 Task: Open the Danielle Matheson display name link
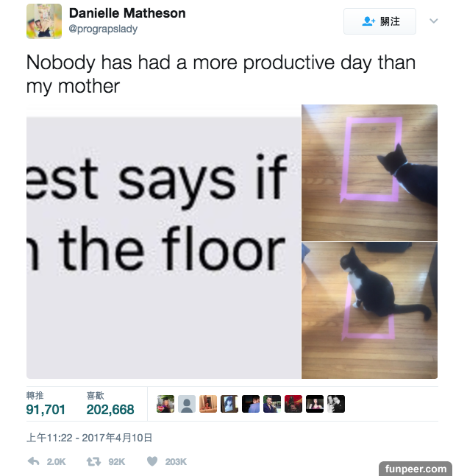coord(127,13)
